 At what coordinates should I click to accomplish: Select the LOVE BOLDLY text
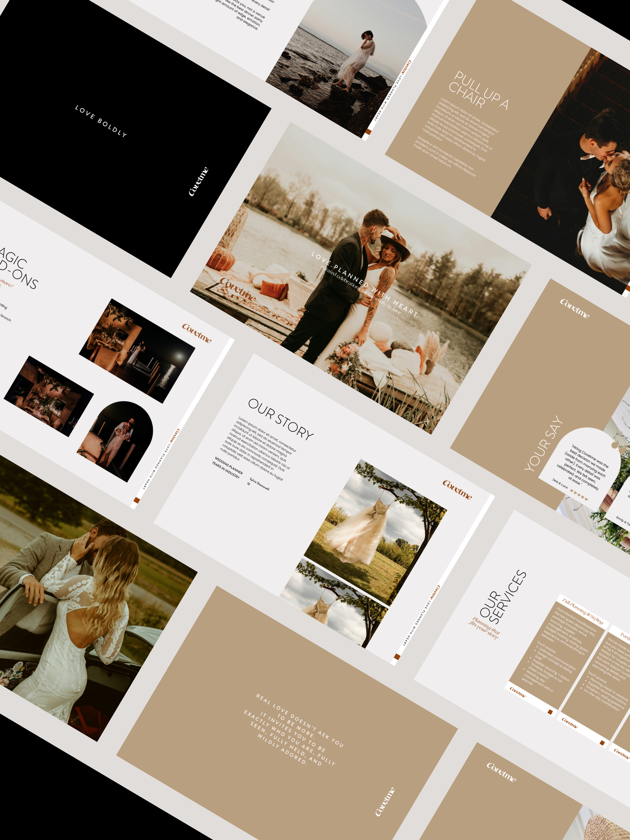click(x=101, y=121)
